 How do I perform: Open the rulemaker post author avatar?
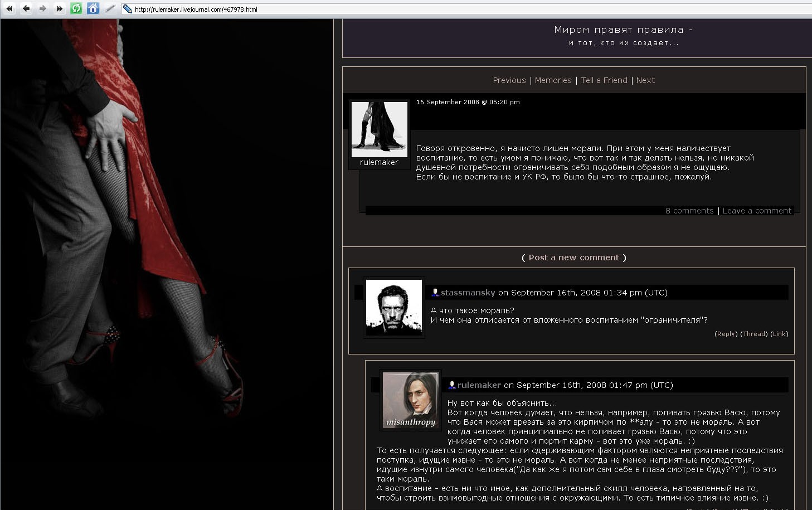[x=379, y=129]
